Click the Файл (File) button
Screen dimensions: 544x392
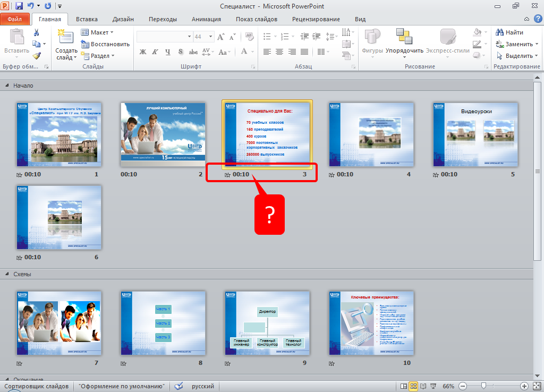[x=15, y=19]
